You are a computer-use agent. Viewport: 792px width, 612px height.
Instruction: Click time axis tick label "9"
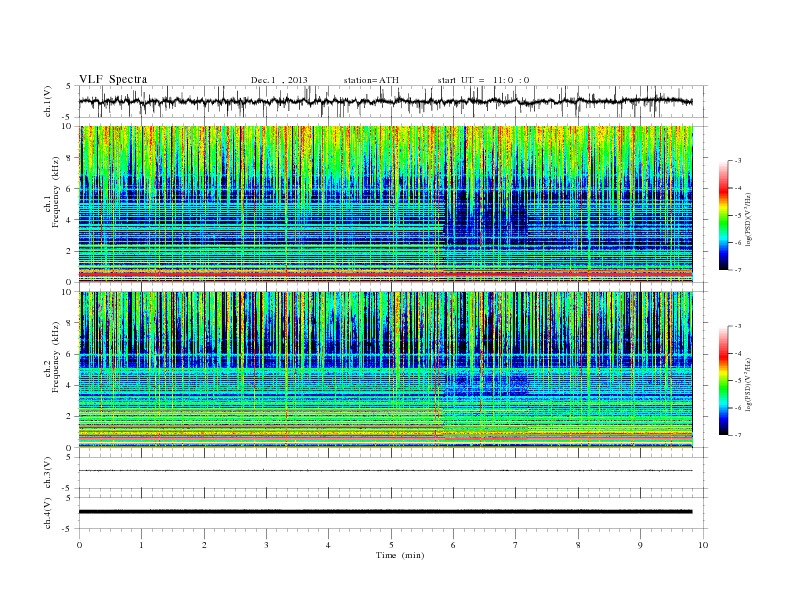pyautogui.click(x=640, y=545)
